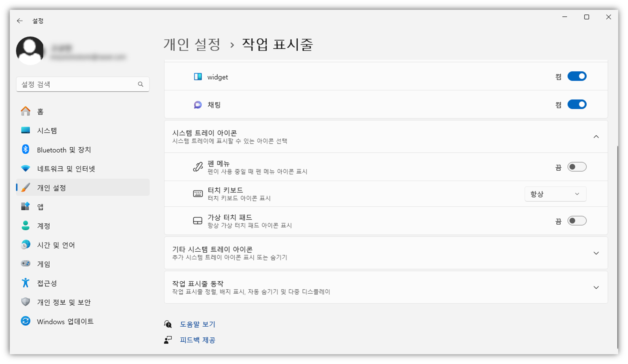The height and width of the screenshot is (364, 628).
Task: Collapse the 시스템 트레이 아이콘 section
Action: point(596,136)
